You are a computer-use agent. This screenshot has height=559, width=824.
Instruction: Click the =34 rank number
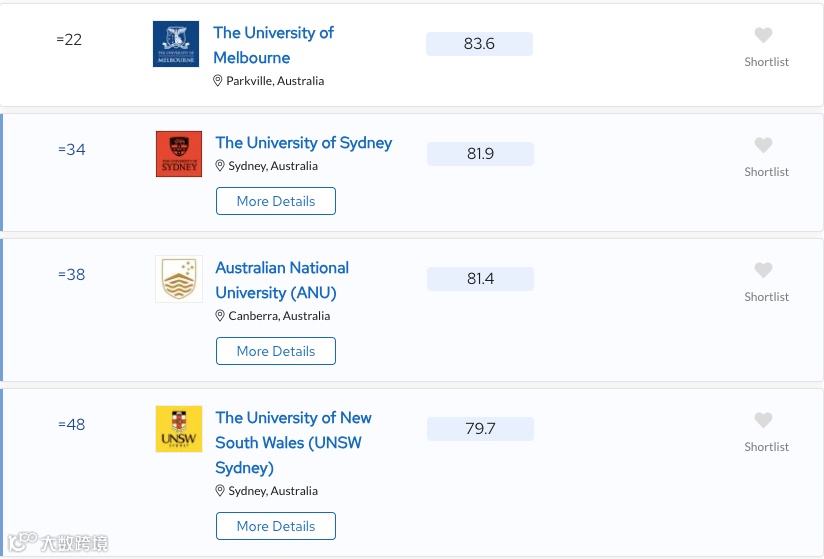[72, 150]
